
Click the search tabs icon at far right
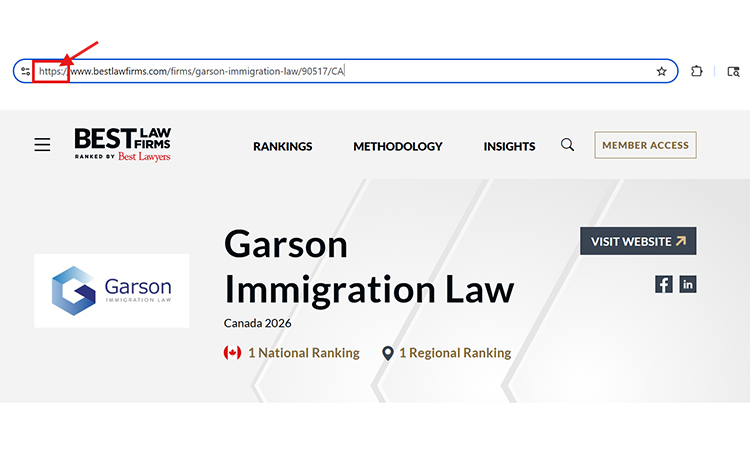733,72
